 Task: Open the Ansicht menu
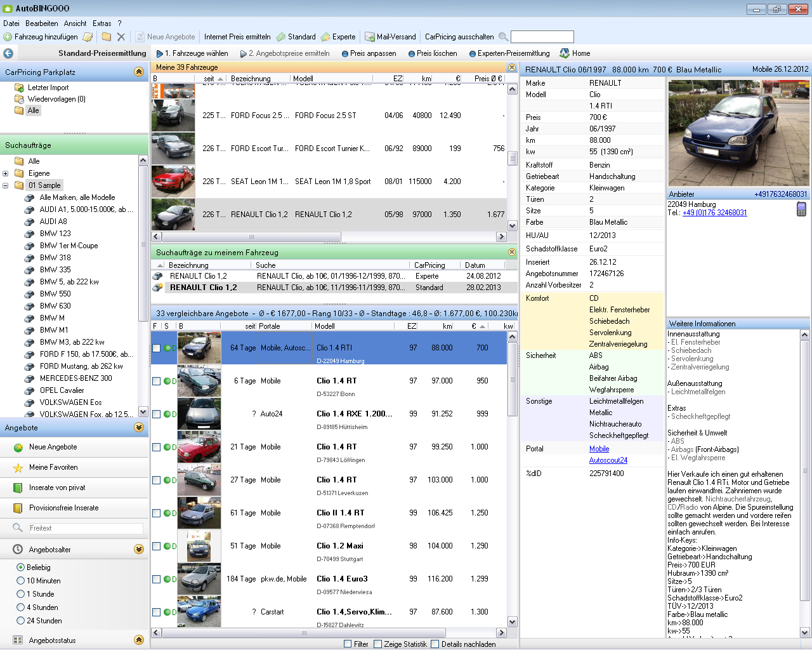[75, 23]
